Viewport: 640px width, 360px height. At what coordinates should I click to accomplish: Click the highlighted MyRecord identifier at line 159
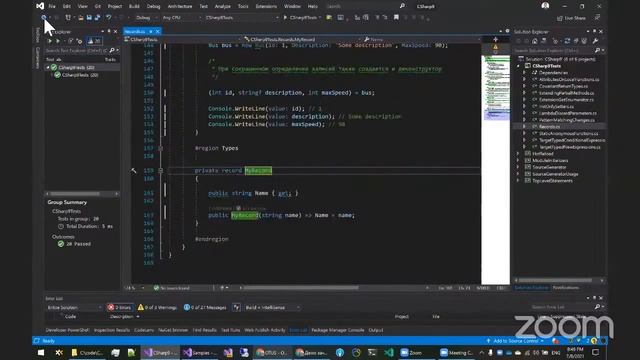pos(258,171)
